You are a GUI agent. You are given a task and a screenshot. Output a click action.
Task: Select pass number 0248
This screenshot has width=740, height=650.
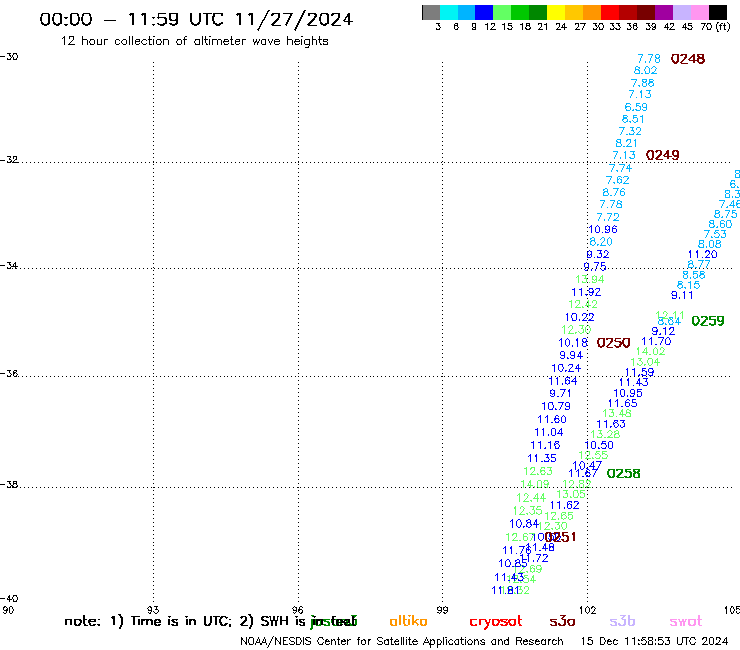(x=688, y=59)
